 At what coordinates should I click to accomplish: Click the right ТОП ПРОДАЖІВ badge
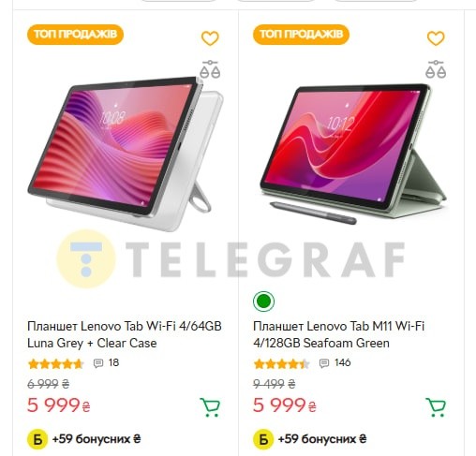(x=301, y=35)
